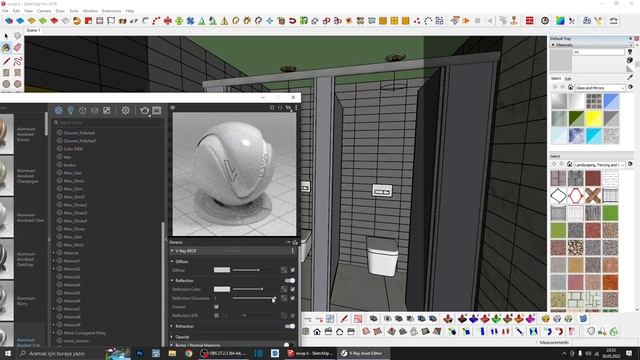
Task: Open Chrome from the Windows taskbar
Action: (x=188, y=353)
